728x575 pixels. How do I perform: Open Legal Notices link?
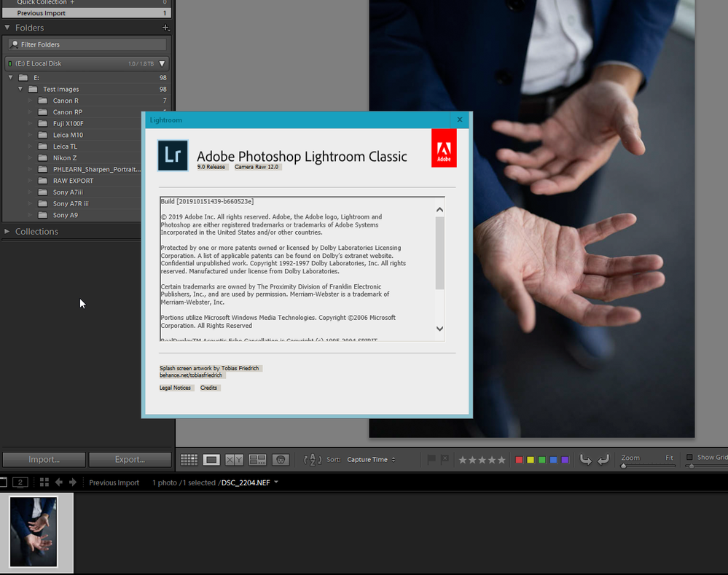click(175, 388)
